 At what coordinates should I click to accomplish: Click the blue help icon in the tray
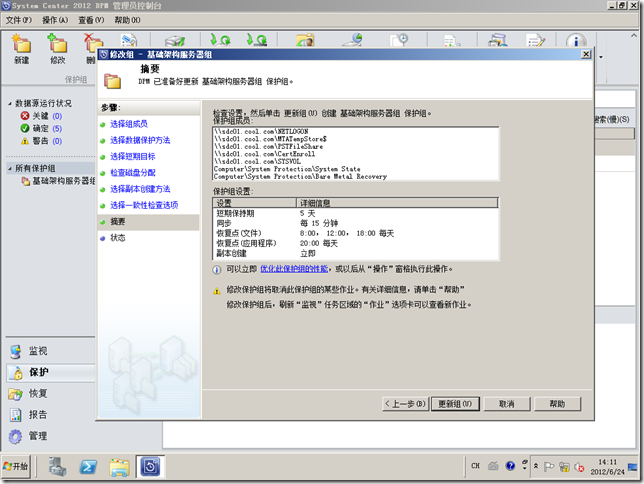pyautogui.click(x=510, y=466)
